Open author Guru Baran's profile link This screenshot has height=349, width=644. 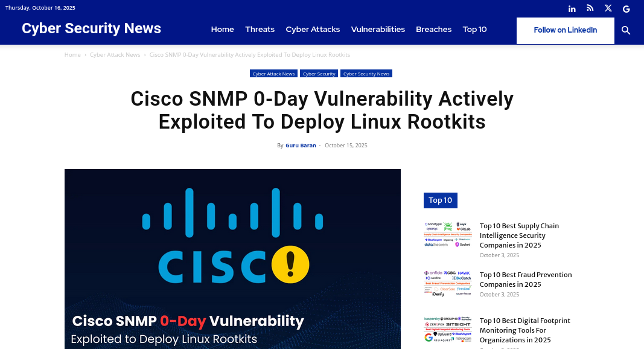pyautogui.click(x=301, y=146)
